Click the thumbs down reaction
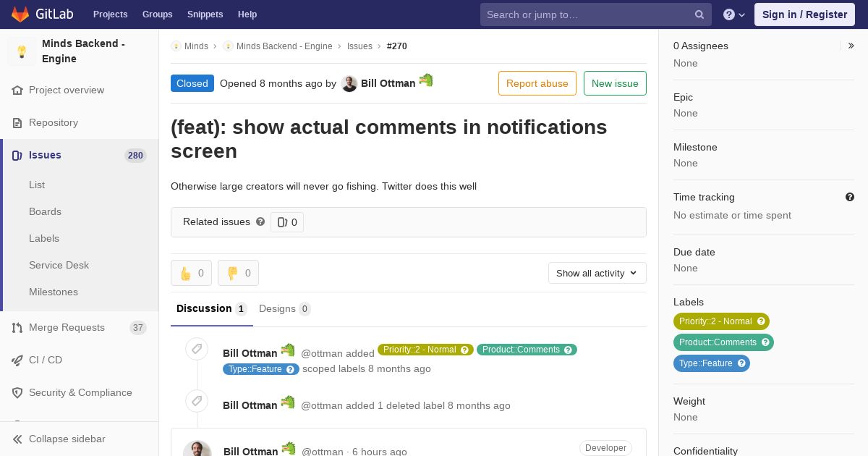Viewport: 868px width, 456px height. coord(238,273)
